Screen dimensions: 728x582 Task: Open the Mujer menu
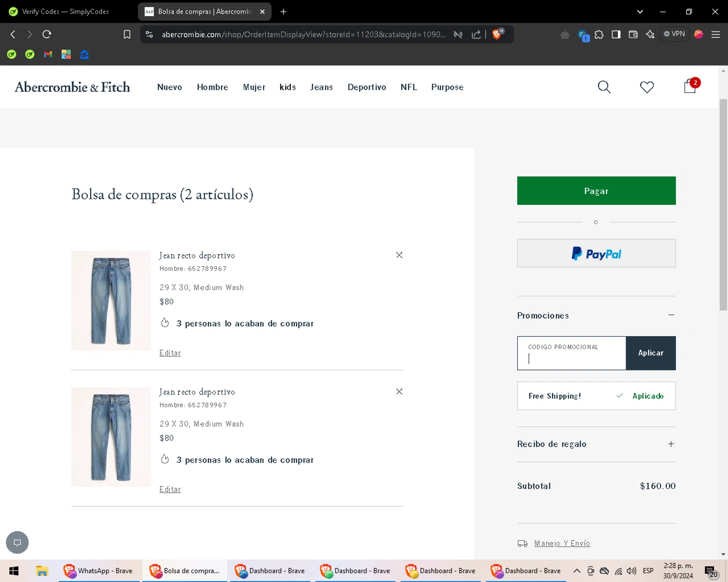pyautogui.click(x=254, y=87)
